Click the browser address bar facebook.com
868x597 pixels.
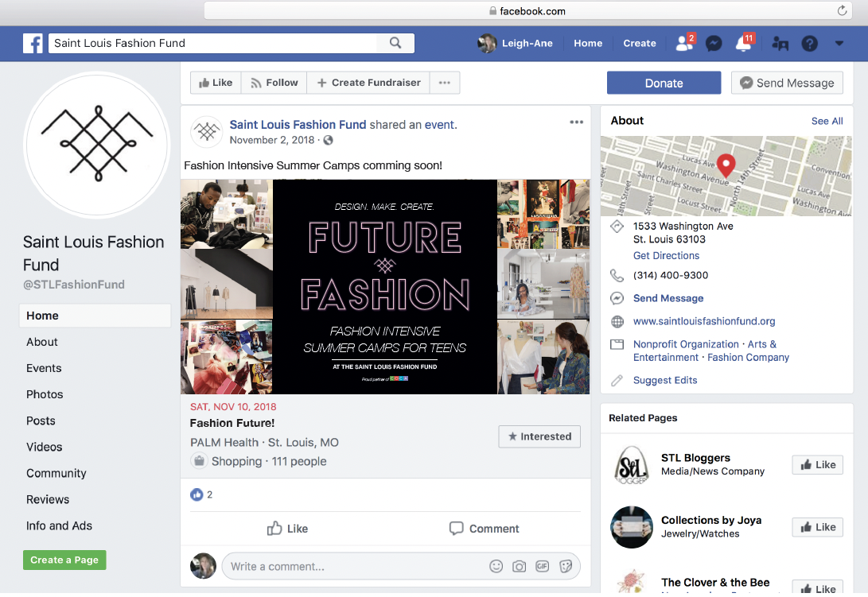(x=527, y=11)
